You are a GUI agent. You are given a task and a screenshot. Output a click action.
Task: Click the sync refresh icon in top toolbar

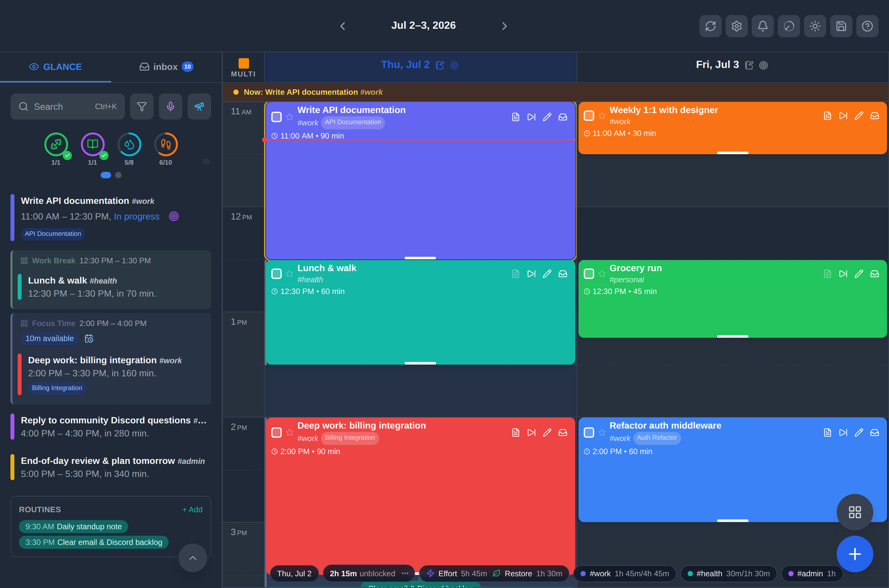click(x=710, y=26)
